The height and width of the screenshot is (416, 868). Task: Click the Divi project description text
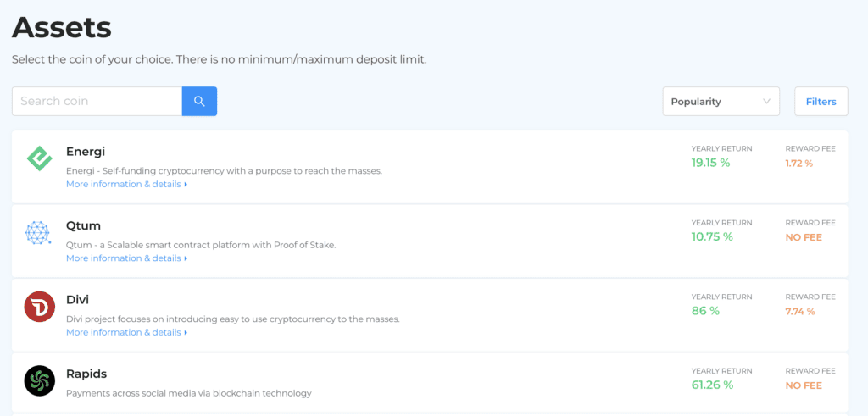pyautogui.click(x=232, y=319)
